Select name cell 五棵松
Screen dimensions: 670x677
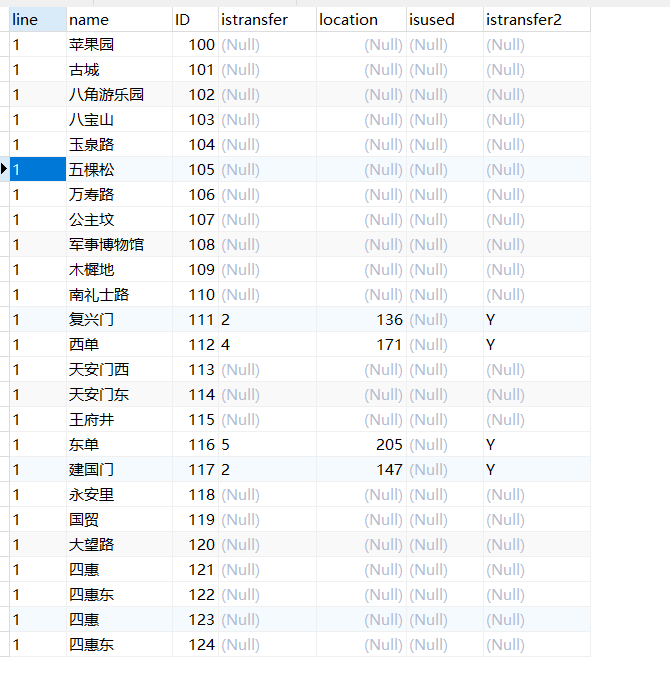point(119,170)
